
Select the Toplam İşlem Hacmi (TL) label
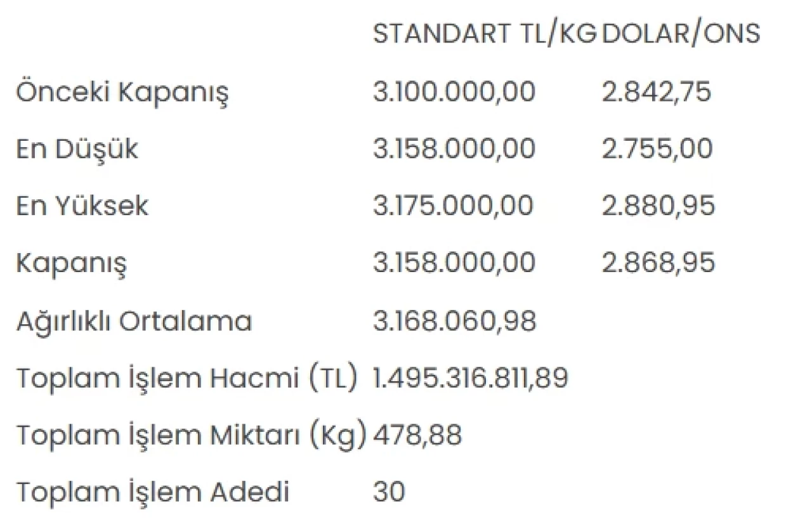[x=187, y=379]
